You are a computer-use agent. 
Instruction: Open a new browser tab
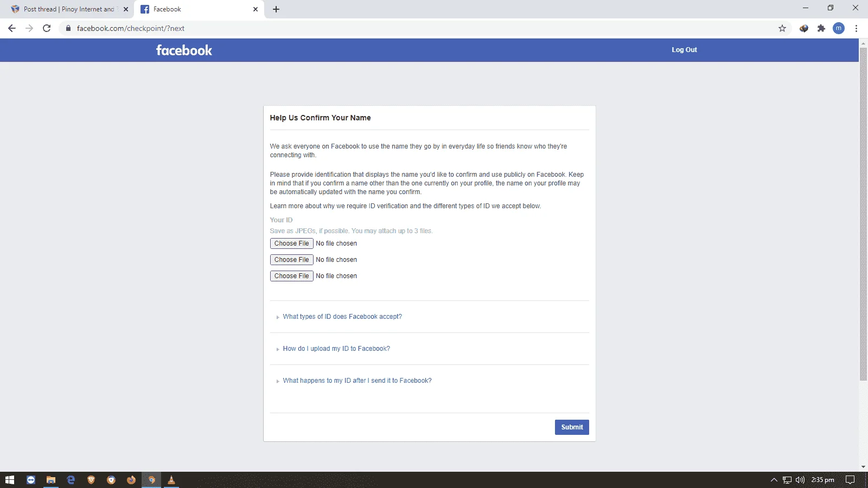pos(276,9)
